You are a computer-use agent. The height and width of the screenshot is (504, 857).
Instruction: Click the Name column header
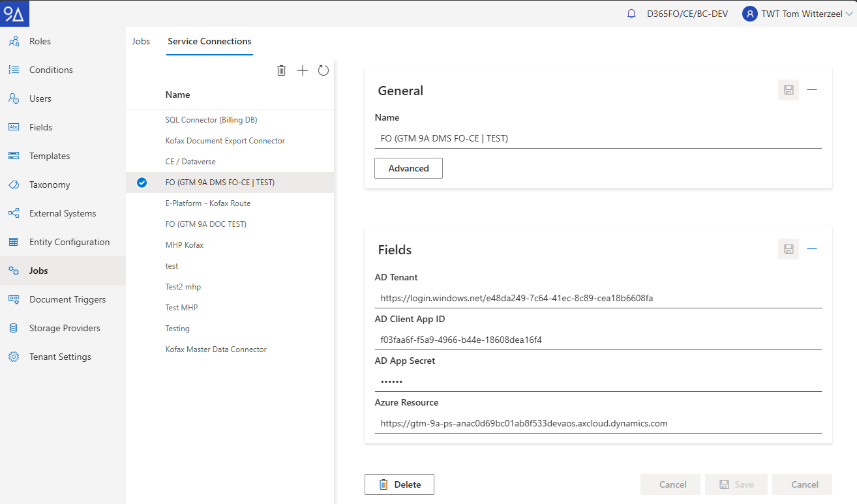(177, 95)
